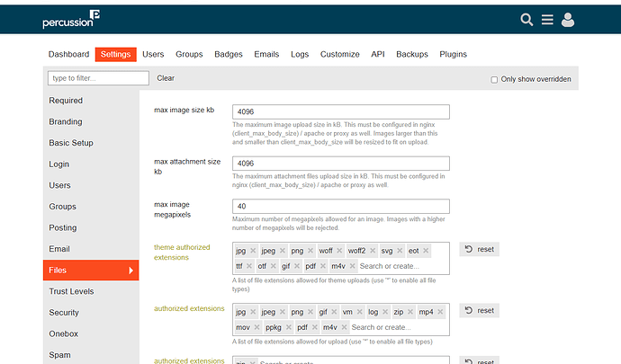Image resolution: width=621 pixels, height=364 pixels.
Task: Remove m4v from theme authorized extensions
Action: (353, 266)
